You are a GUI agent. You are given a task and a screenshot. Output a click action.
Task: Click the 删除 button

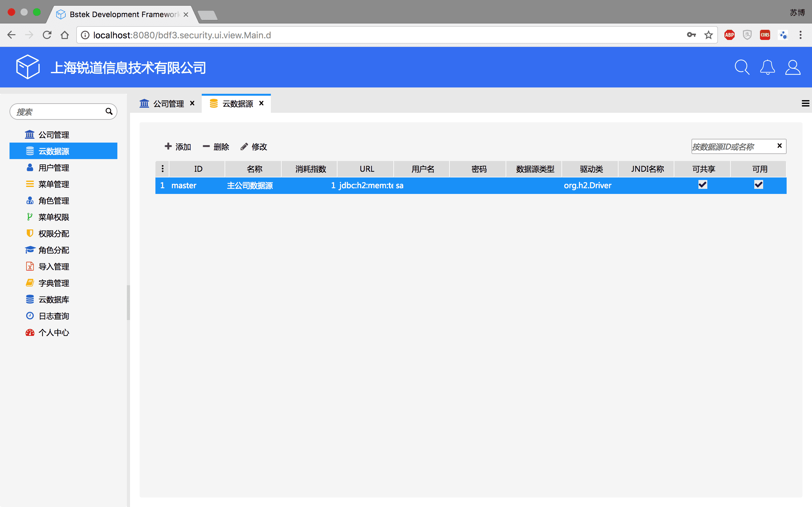tap(216, 146)
